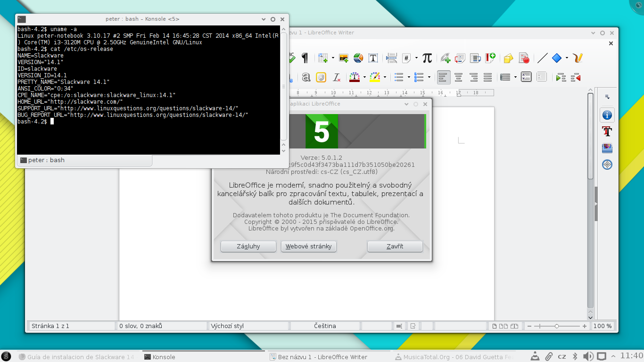Switch to Bez názvu 1 Writer taskbar entry
The width and height of the screenshot is (644, 362).
pos(329,357)
